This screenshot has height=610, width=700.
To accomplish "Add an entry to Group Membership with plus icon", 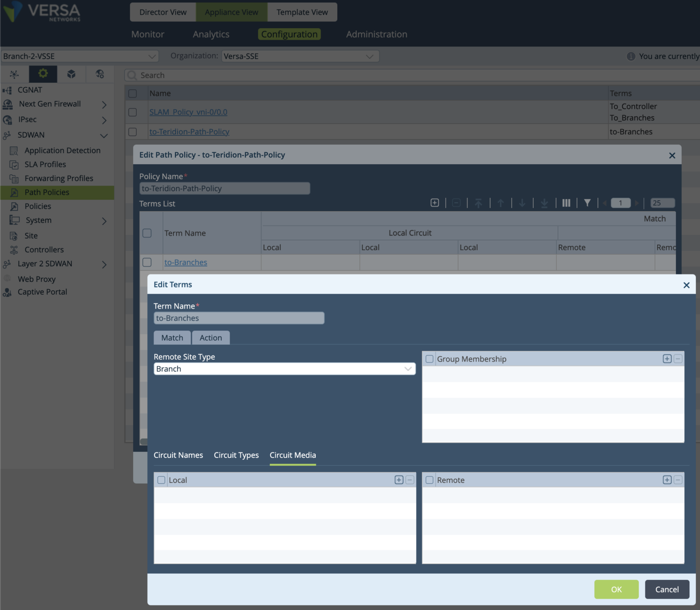I will click(666, 359).
